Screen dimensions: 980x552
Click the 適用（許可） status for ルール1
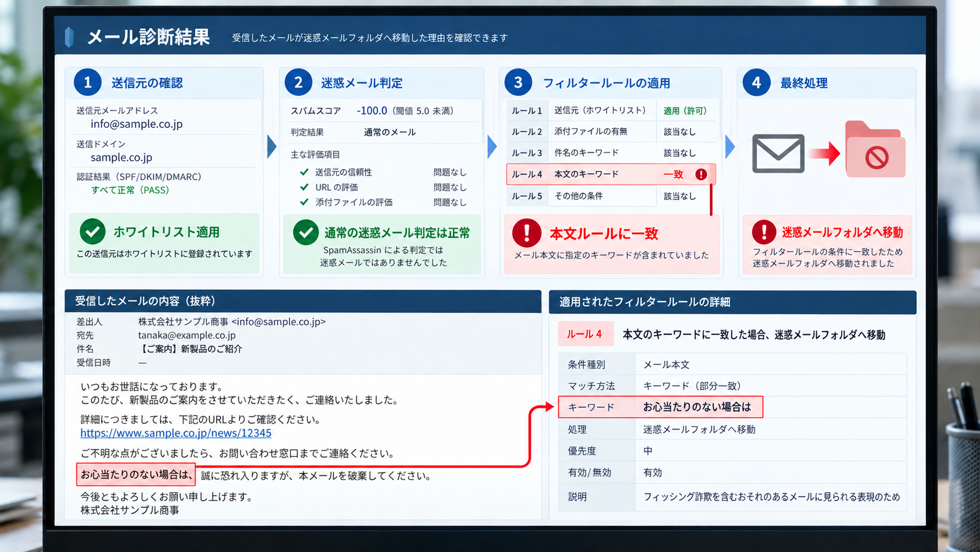(x=685, y=110)
